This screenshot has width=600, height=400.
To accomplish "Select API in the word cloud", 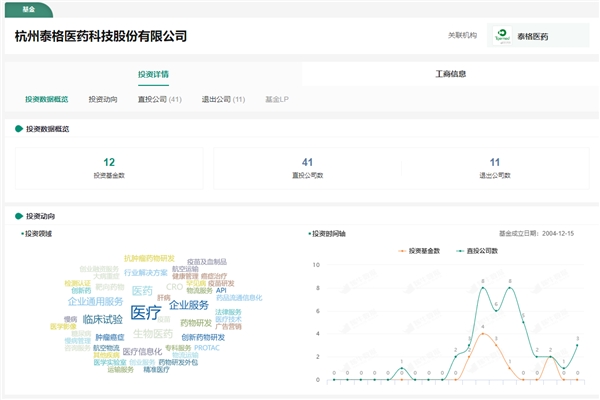I will pyautogui.click(x=221, y=291).
